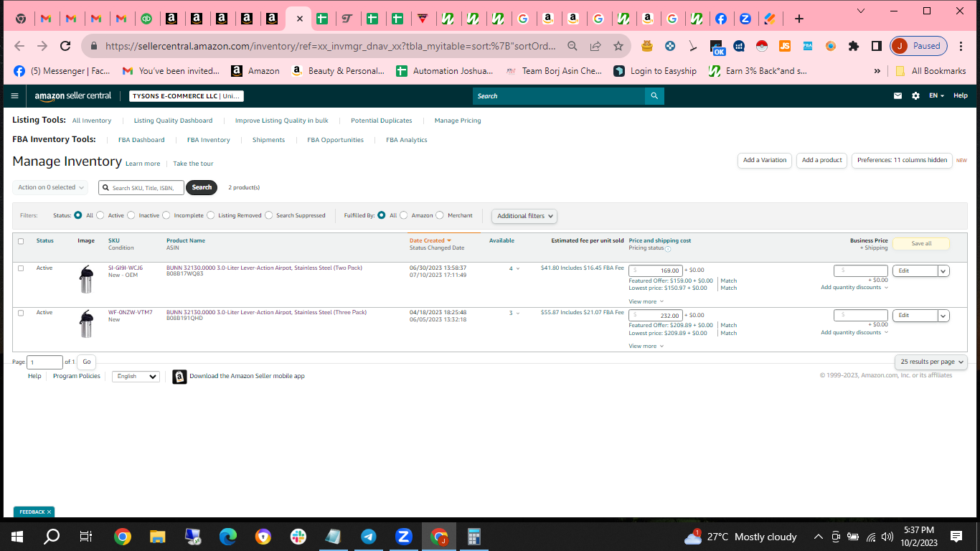Open the All Inventory listing tool
Viewport: 980px width, 551px height.
click(92, 121)
